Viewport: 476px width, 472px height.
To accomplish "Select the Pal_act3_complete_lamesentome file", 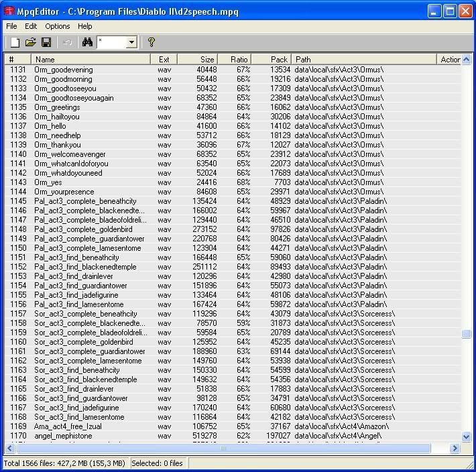I will click(87, 248).
